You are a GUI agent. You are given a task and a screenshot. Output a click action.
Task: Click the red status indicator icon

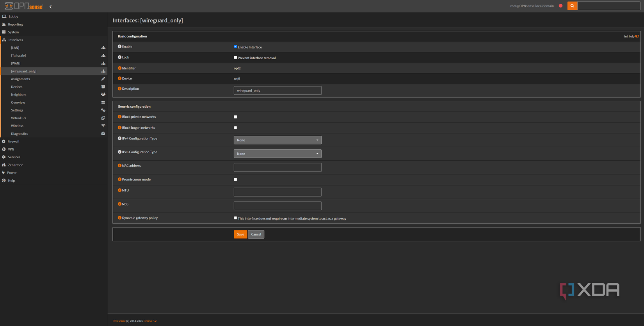point(560,6)
